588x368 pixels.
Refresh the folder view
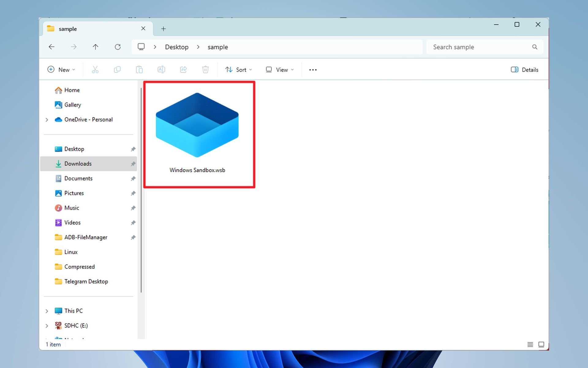click(x=118, y=47)
